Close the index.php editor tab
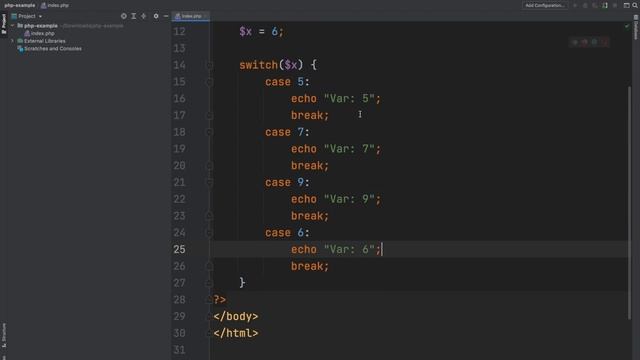Viewport: 640px width, 360px height. tap(206, 16)
